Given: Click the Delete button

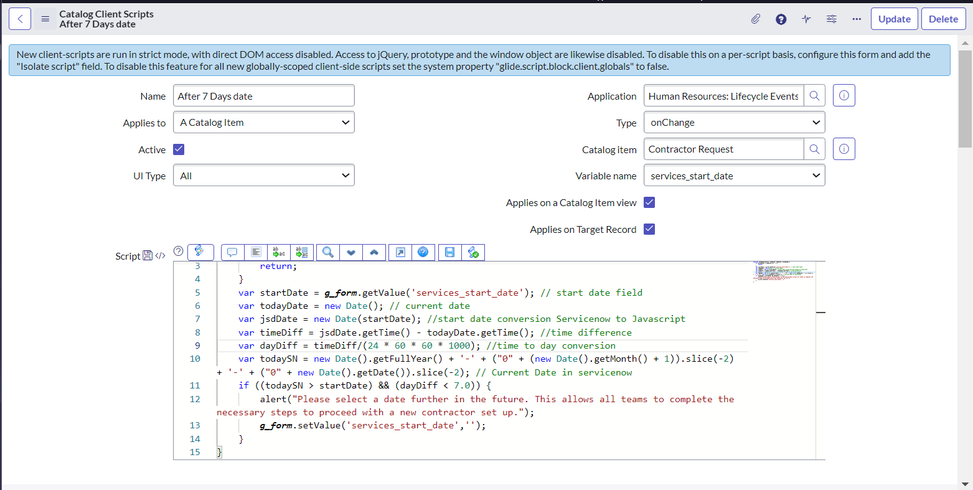Looking at the screenshot, I should pos(943,19).
